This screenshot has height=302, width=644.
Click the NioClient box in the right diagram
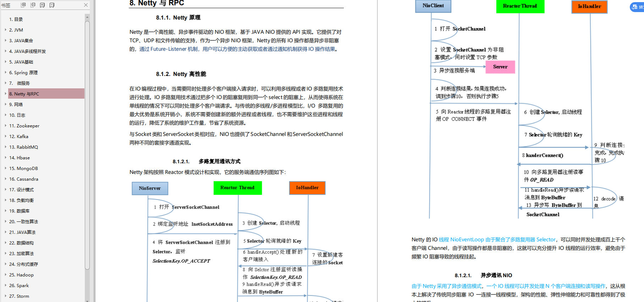[433, 6]
